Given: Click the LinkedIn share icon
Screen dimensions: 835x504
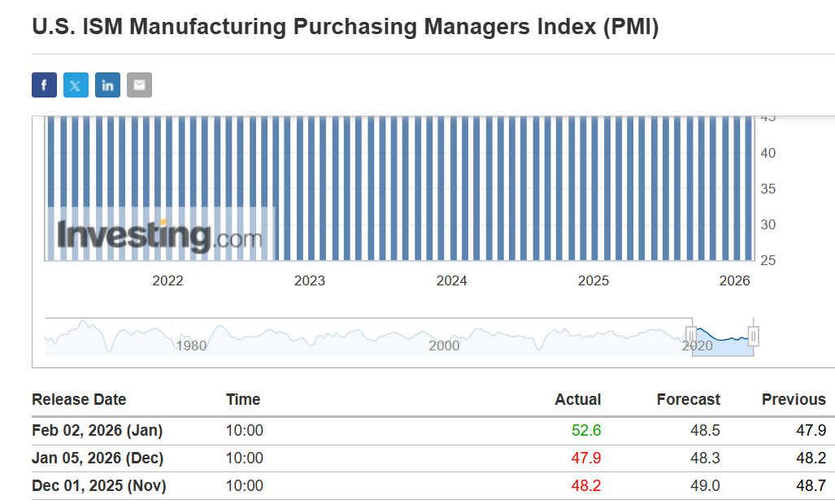Looking at the screenshot, I should pos(107,85).
